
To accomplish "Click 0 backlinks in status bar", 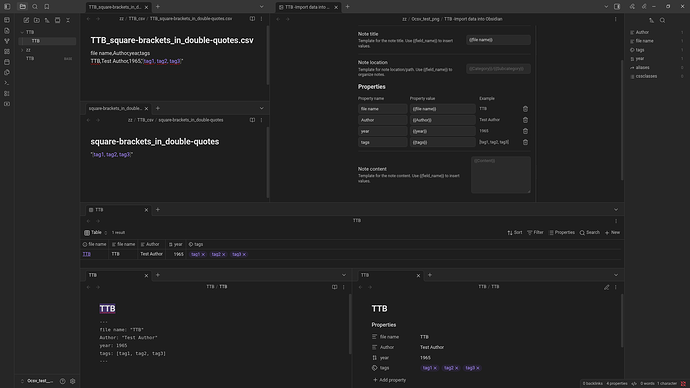I will click(592, 384).
